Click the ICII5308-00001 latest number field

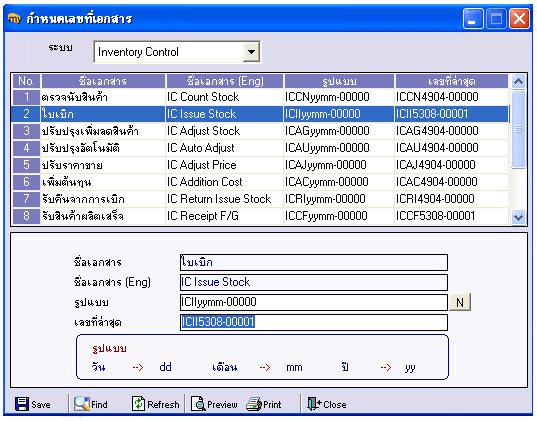[x=314, y=322]
